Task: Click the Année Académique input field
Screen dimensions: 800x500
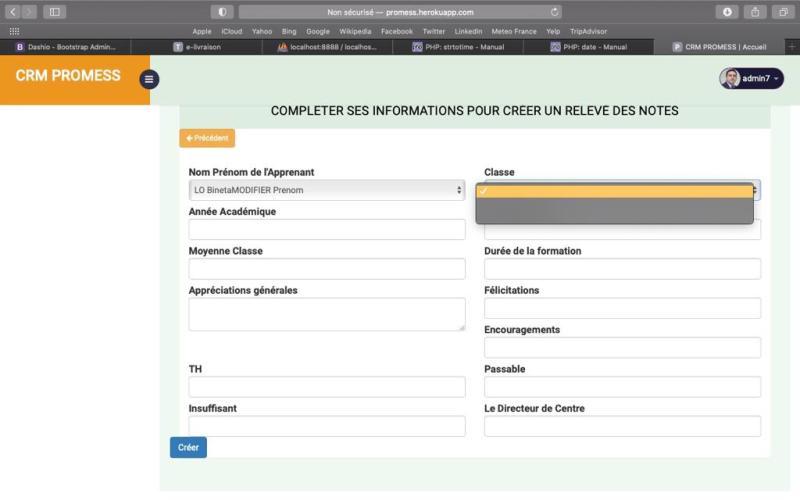Action: pyautogui.click(x=327, y=230)
